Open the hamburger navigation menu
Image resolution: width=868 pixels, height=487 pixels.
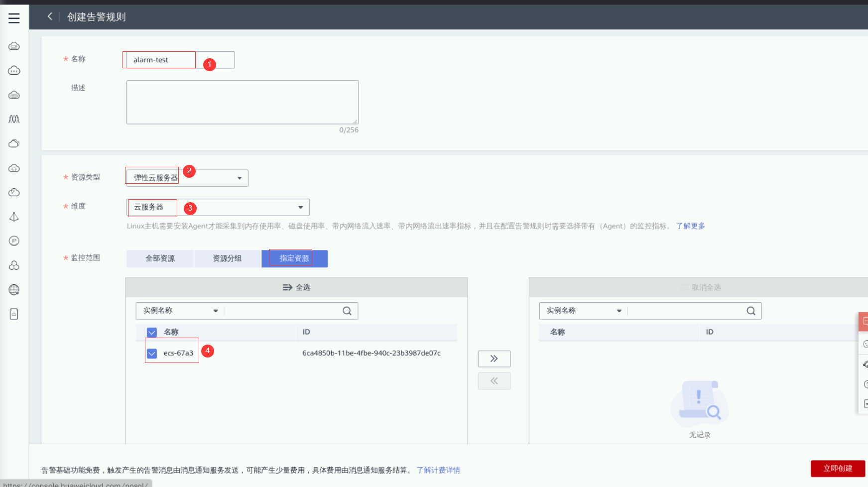(14, 18)
